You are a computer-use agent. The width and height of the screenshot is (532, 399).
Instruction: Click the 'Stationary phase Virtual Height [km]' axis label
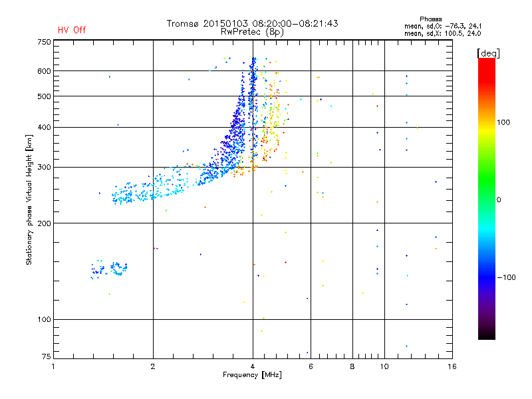coord(29,199)
